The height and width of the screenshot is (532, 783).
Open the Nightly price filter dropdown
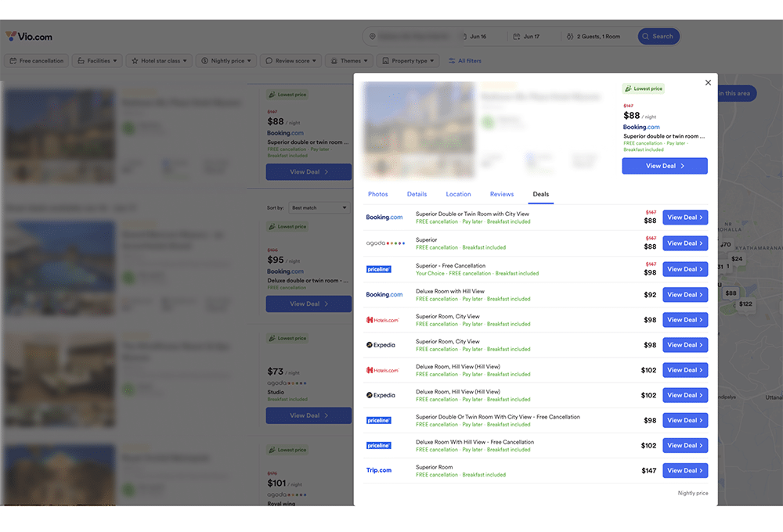[x=226, y=61]
